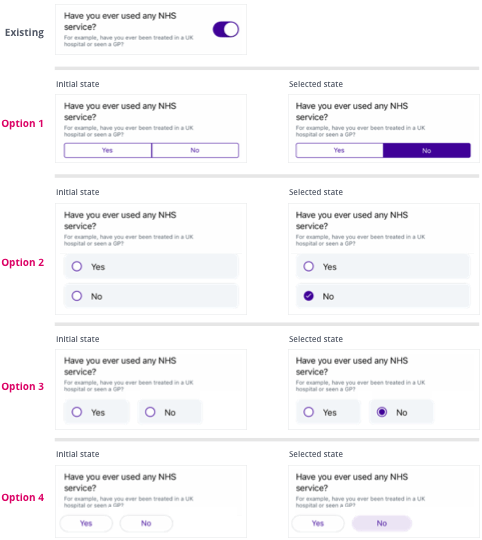Click Yes pill in Option 4 selected state
The image size is (482, 540).
click(318, 523)
